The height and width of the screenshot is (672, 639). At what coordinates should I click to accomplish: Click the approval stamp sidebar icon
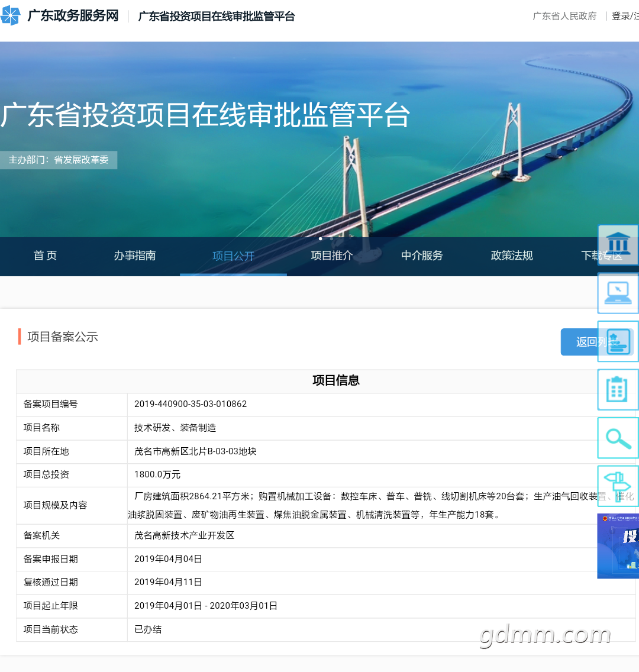pyautogui.click(x=618, y=341)
